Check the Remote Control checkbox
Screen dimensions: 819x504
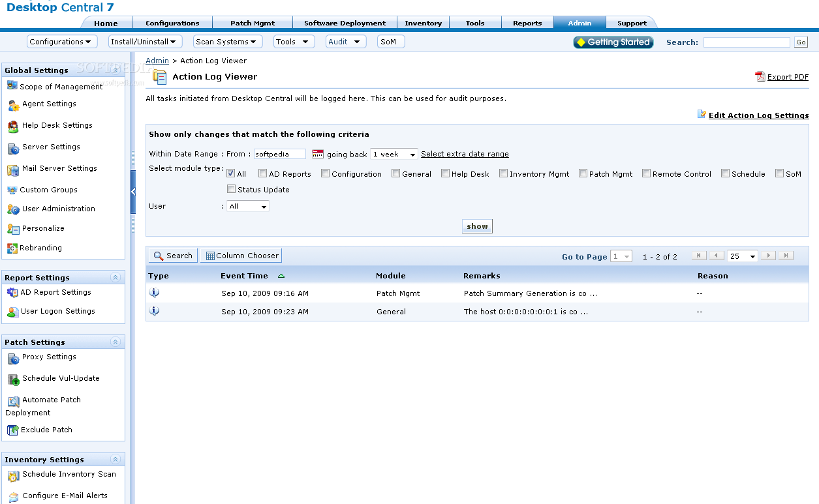pos(646,173)
